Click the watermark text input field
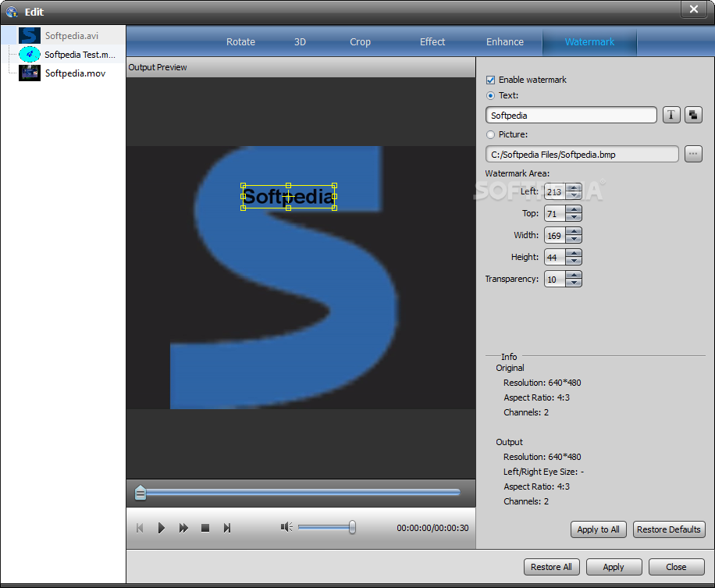The image size is (715, 588). [x=571, y=116]
